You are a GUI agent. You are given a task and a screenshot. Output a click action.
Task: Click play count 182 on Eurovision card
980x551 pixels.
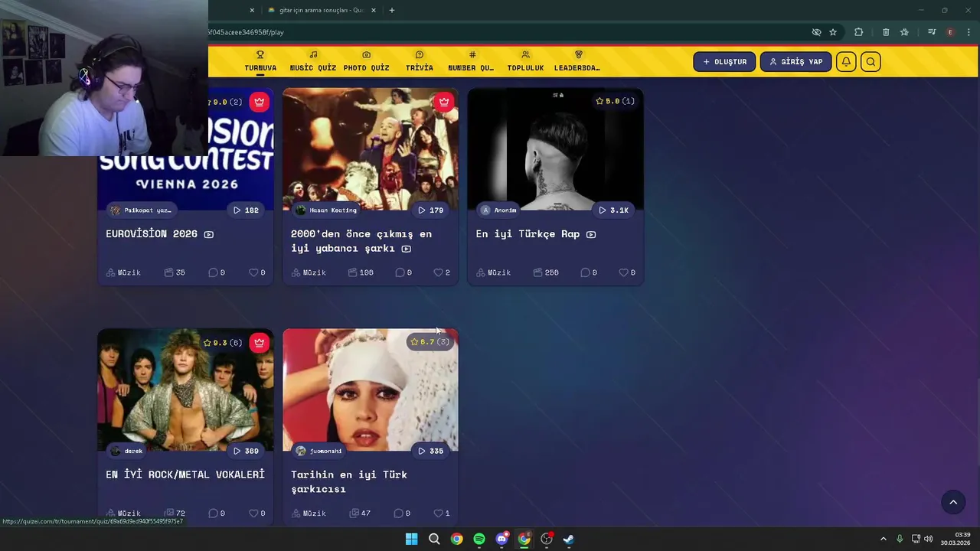(x=246, y=210)
